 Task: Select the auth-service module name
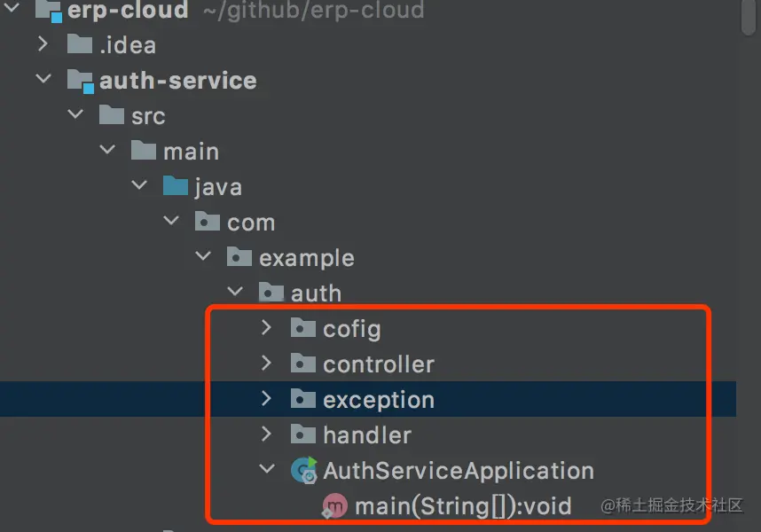point(178,81)
